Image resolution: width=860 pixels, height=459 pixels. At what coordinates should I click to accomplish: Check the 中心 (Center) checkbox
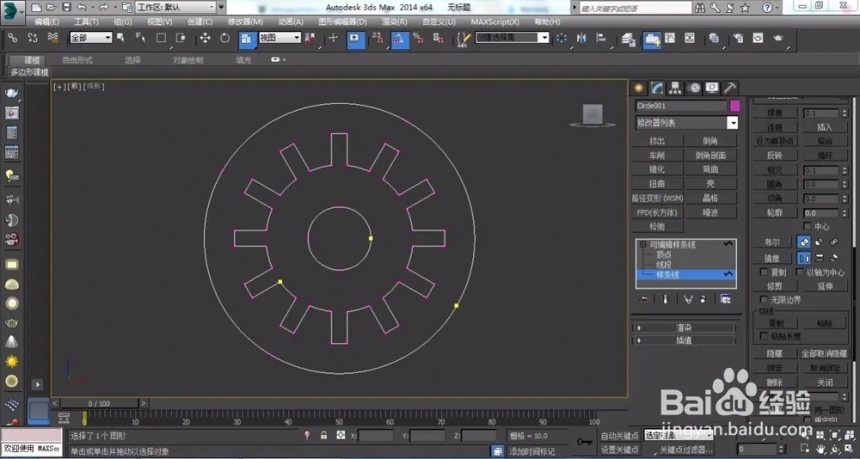coord(807,226)
